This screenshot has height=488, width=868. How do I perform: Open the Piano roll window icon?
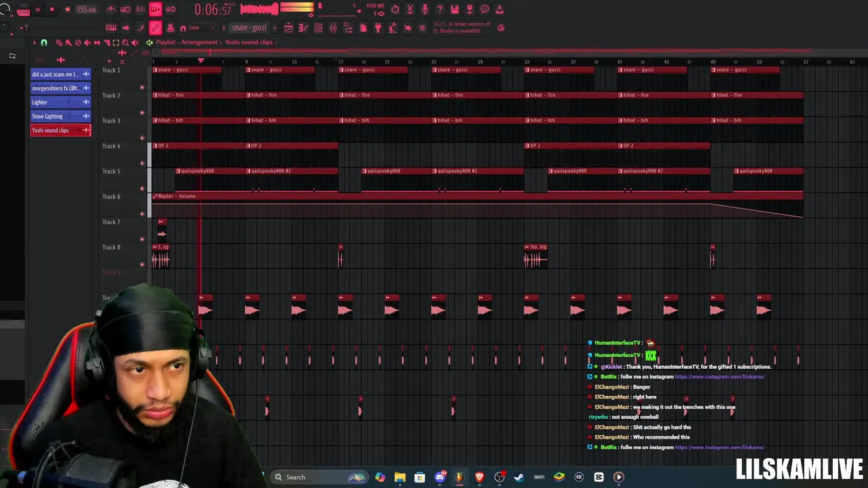pos(303,28)
